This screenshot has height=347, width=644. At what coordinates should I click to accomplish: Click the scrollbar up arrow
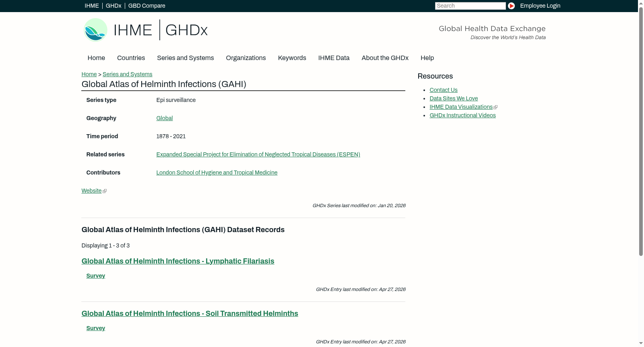click(x=641, y=3)
